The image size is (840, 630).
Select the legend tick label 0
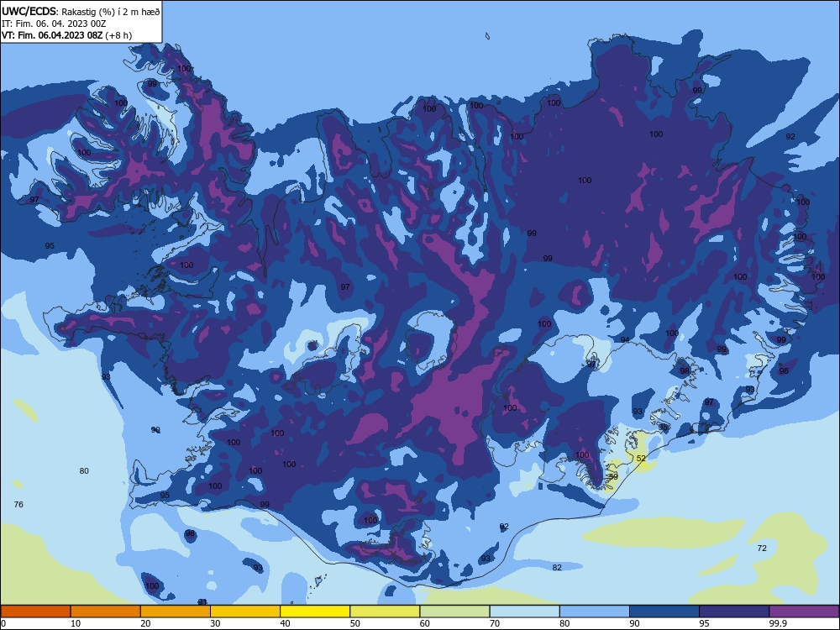[x=3, y=623]
